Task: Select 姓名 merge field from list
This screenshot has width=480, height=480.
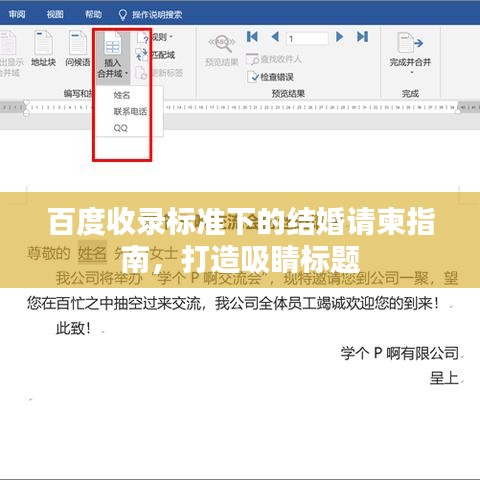Action: (122, 95)
